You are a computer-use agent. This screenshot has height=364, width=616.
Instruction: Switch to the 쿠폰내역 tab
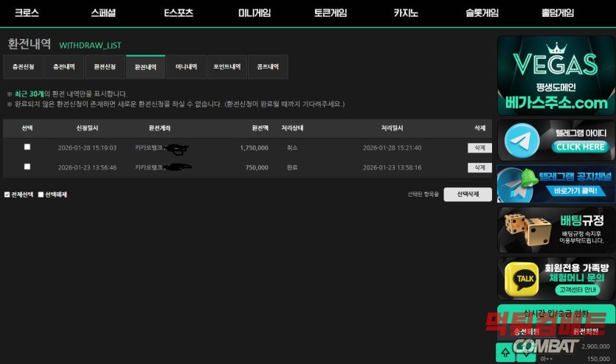tap(268, 67)
